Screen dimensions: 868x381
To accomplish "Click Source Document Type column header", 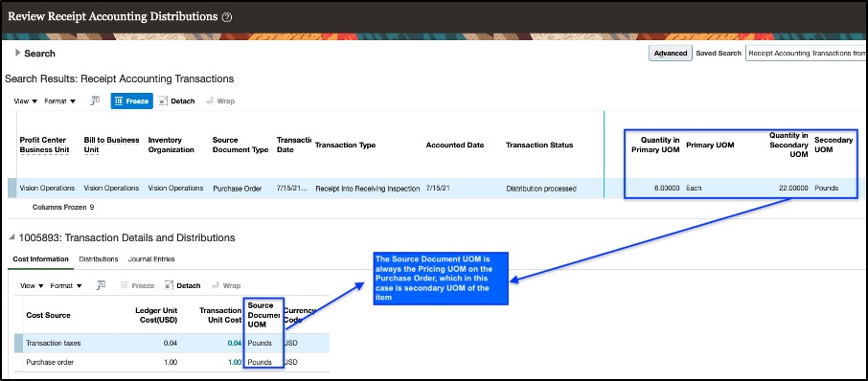I will 240,145.
